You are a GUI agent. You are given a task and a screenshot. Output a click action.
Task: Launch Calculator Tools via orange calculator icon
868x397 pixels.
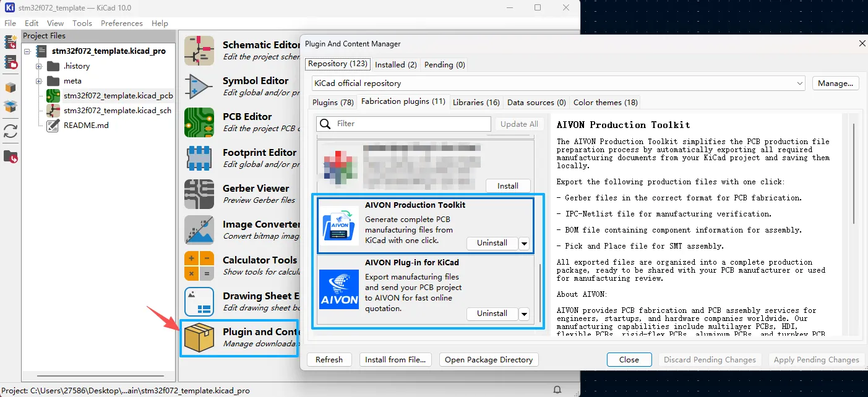[x=199, y=266]
